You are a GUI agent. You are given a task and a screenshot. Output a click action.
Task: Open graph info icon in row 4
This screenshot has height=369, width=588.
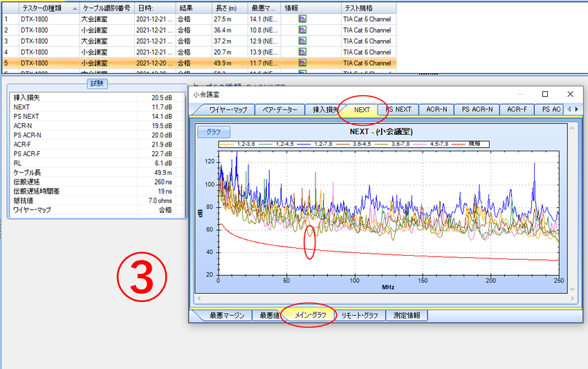click(302, 52)
